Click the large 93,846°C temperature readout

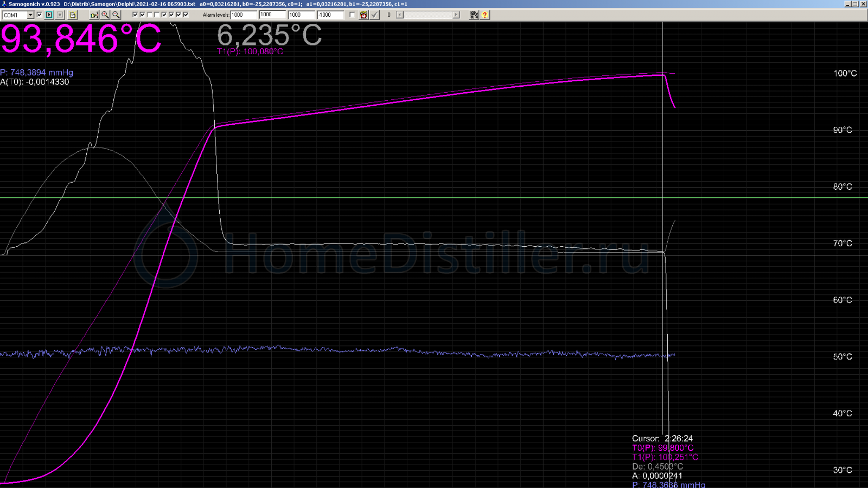coord(81,39)
